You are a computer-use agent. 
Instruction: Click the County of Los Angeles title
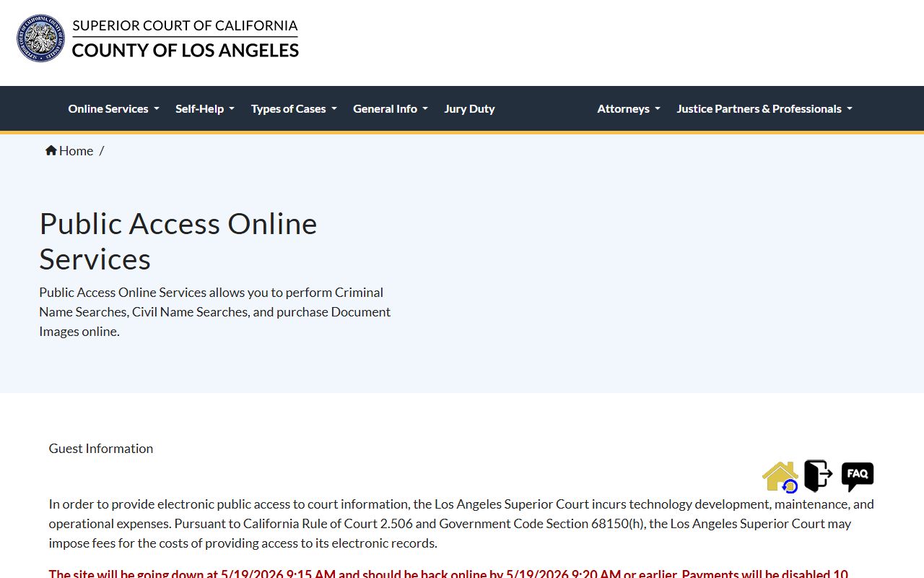pos(186,50)
